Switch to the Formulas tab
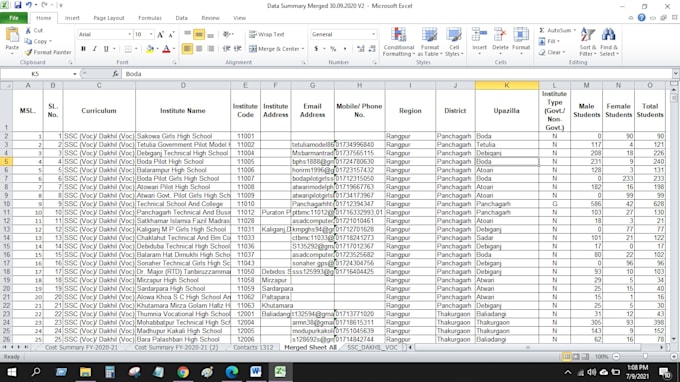The width and height of the screenshot is (680, 382). tap(150, 18)
